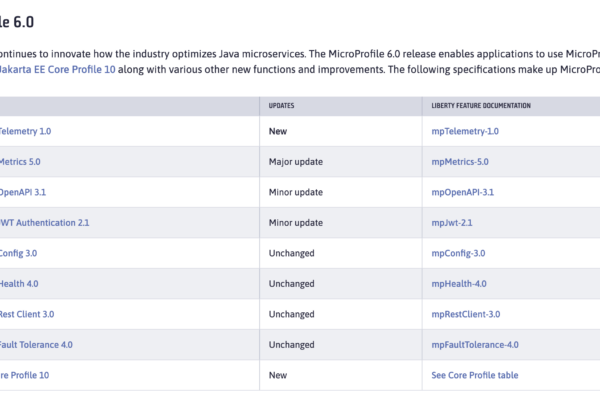Viewport: 600px width, 403px height.
Task: Open the Fault Tolerance 4.0 link
Action: pyautogui.click(x=36, y=345)
